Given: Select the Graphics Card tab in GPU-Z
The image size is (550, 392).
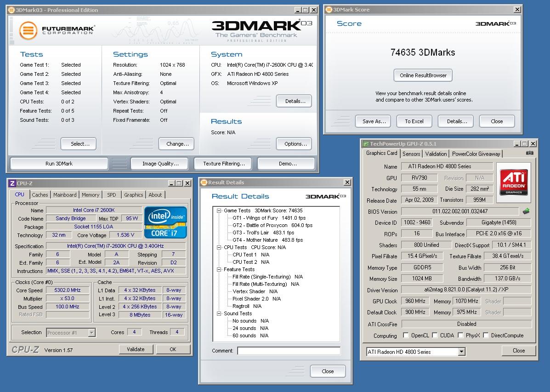Looking at the screenshot, I should point(382,153).
